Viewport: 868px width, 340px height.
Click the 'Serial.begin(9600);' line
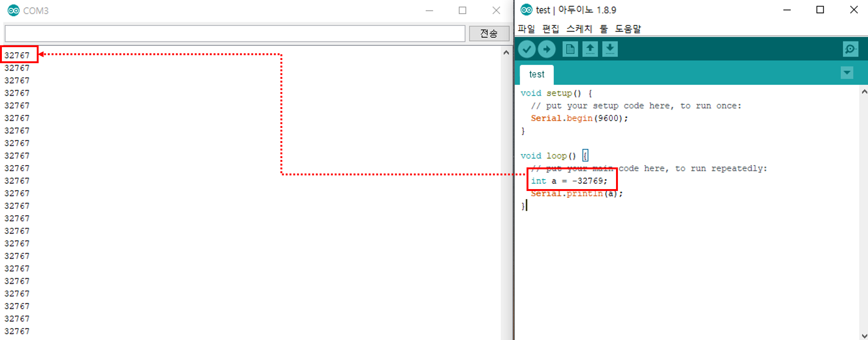579,118
